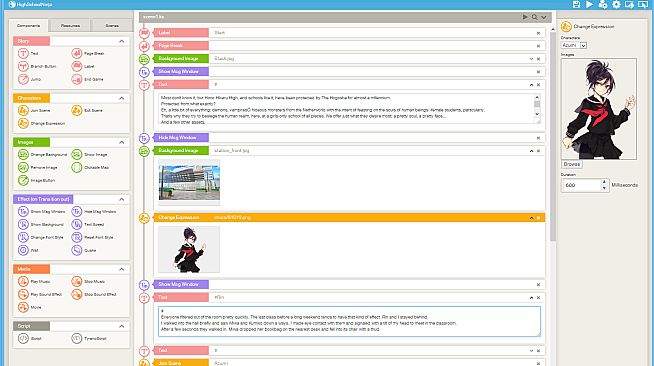Click the Duration field showing 600
The width and height of the screenshot is (654, 366).
[x=581, y=185]
